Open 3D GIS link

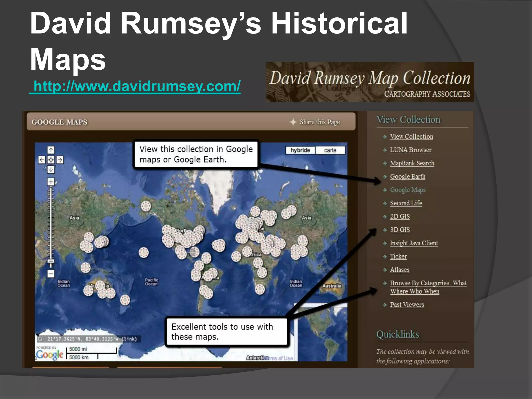tap(400, 230)
